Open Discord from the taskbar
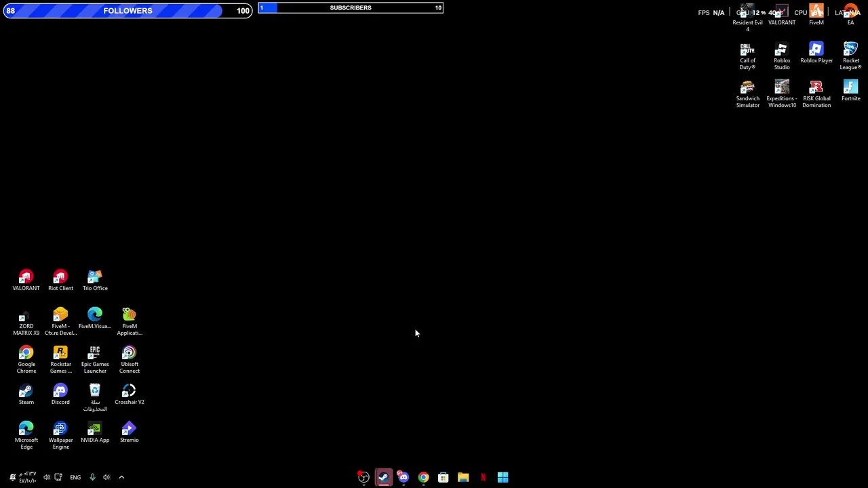This screenshot has width=868, height=488. coord(403,477)
